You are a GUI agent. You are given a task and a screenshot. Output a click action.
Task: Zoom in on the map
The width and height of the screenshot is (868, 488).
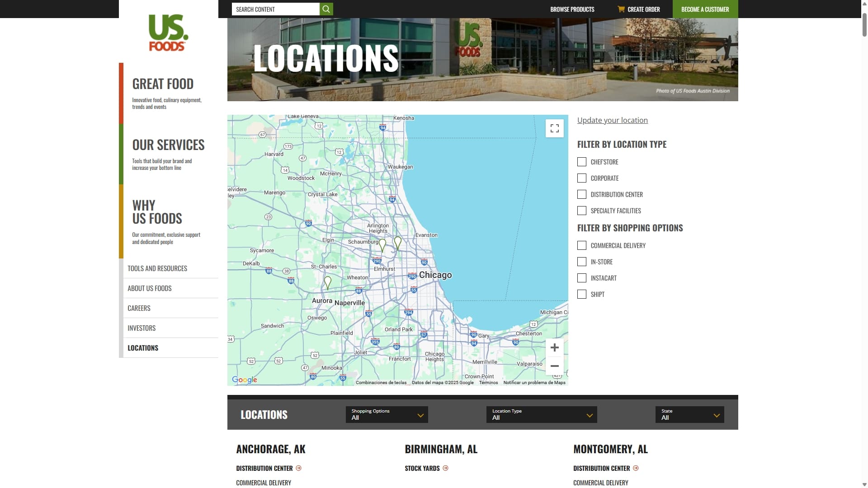554,347
